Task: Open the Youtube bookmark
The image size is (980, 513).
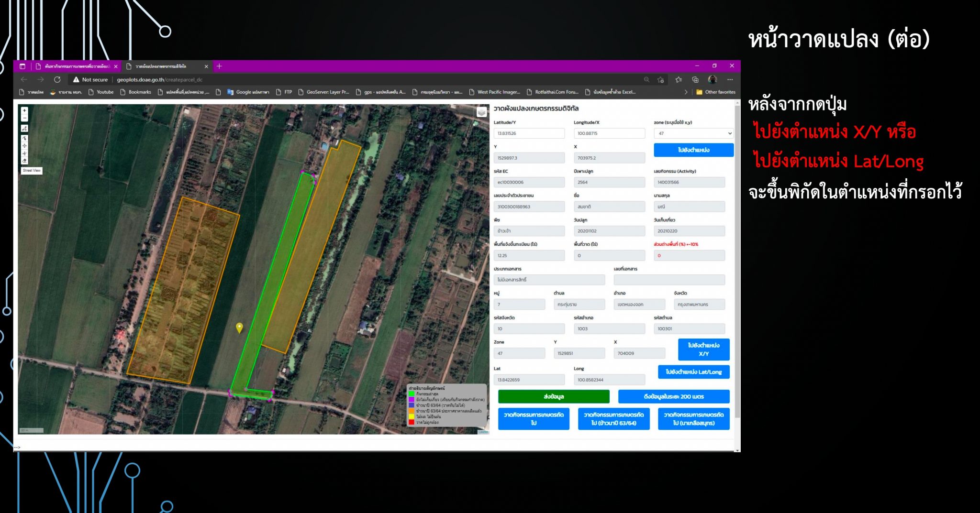Action: 101,92
